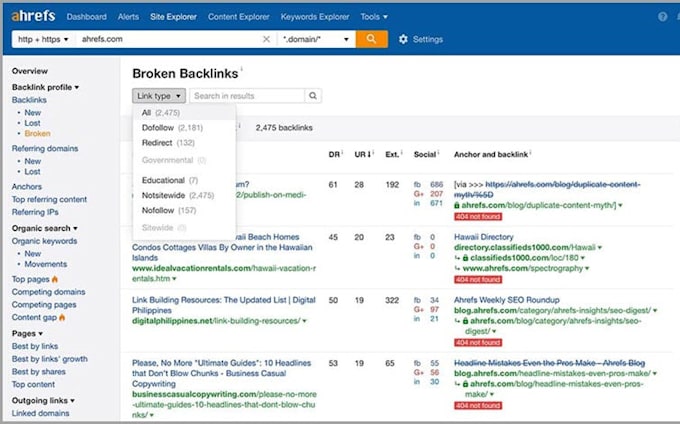The height and width of the screenshot is (424, 680).
Task: Select Nofollow (157) option
Action: 169,210
